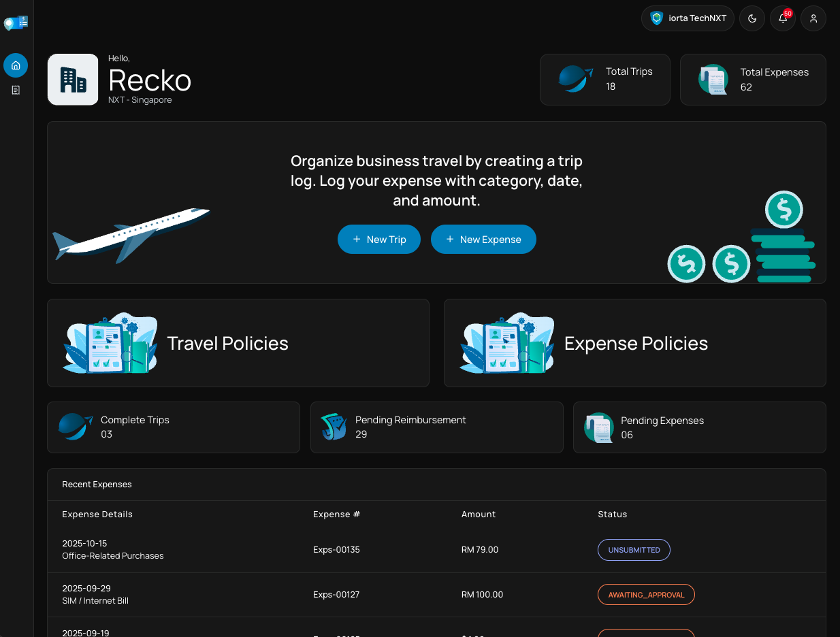This screenshot has width=840, height=637.
Task: Toggle dark mode with the moon icon
Action: click(x=752, y=18)
